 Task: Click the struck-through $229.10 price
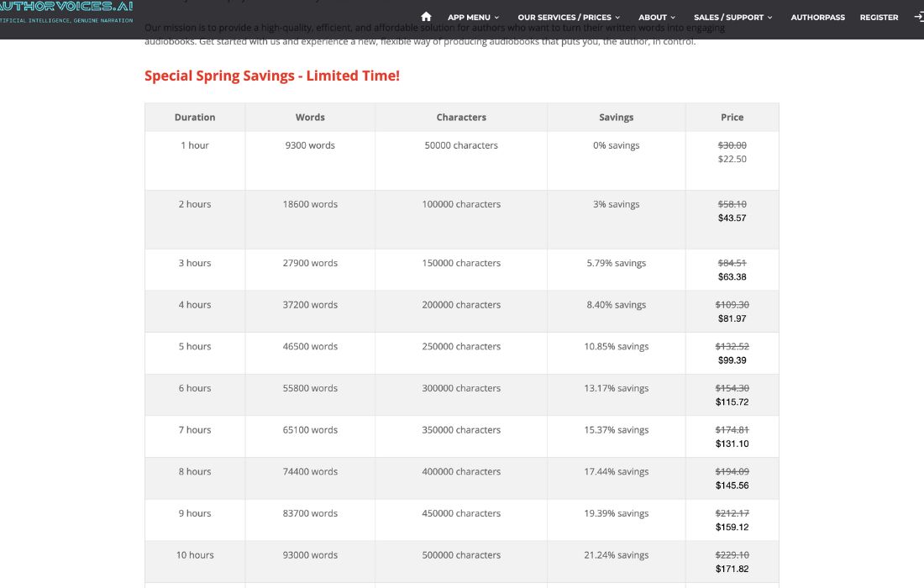tap(732, 554)
